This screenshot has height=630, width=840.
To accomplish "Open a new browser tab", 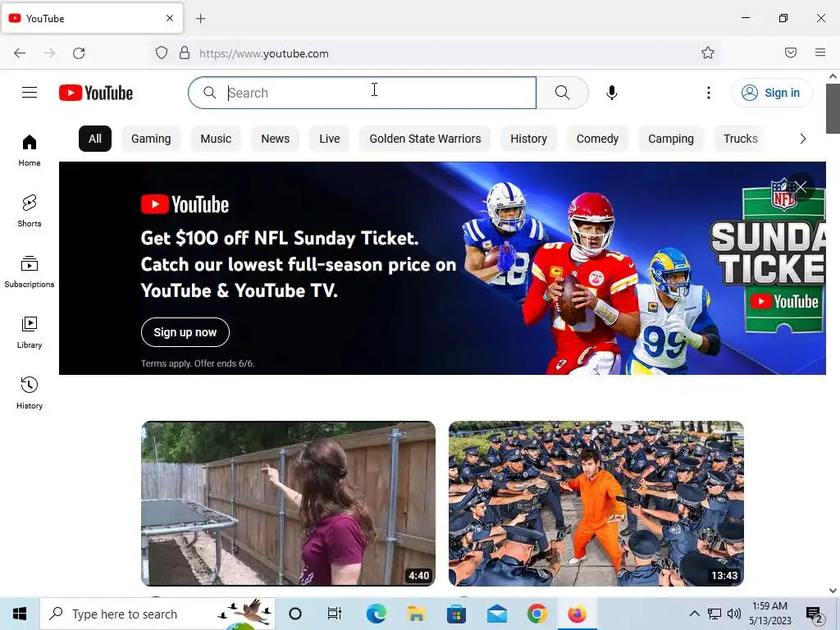I will pyautogui.click(x=201, y=19).
